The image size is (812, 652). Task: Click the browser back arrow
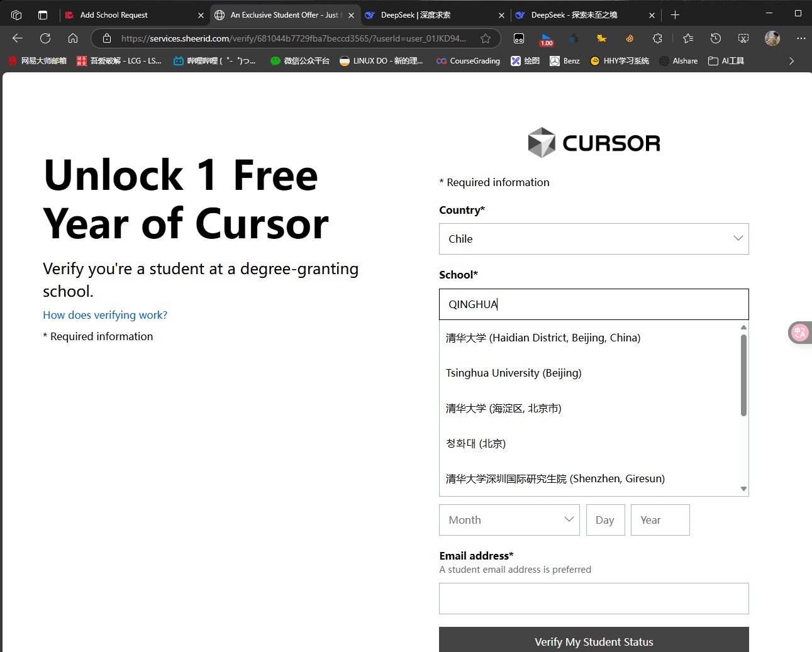click(18, 38)
